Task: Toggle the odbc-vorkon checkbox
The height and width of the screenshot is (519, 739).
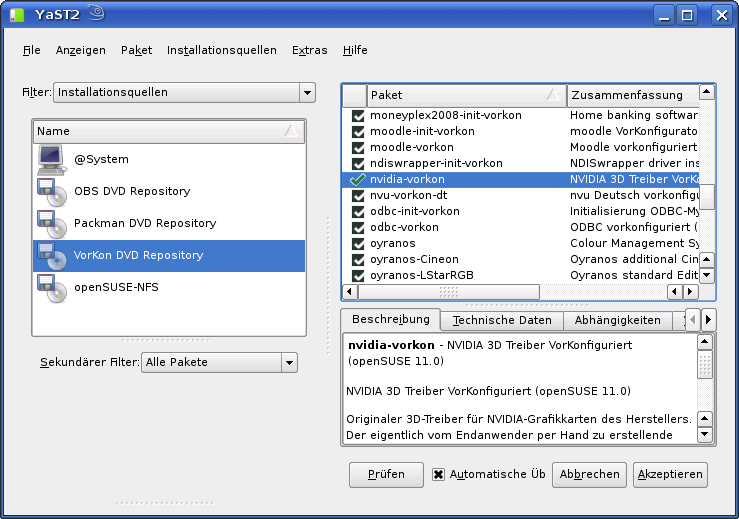Action: point(358,228)
